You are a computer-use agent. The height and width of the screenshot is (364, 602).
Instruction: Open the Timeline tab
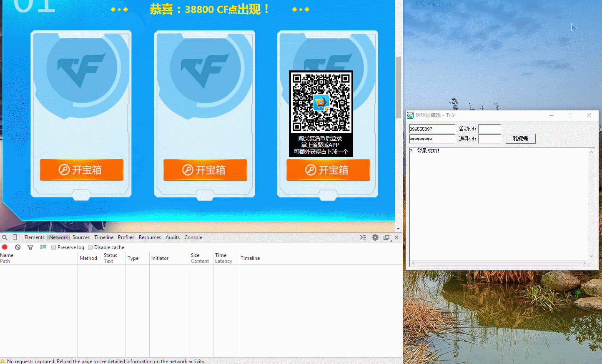pyautogui.click(x=104, y=237)
